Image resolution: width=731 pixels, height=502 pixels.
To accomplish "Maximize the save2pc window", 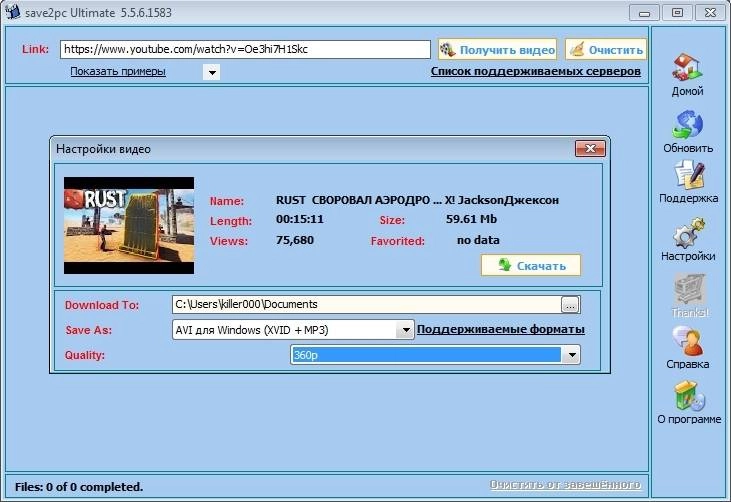I will 677,13.
